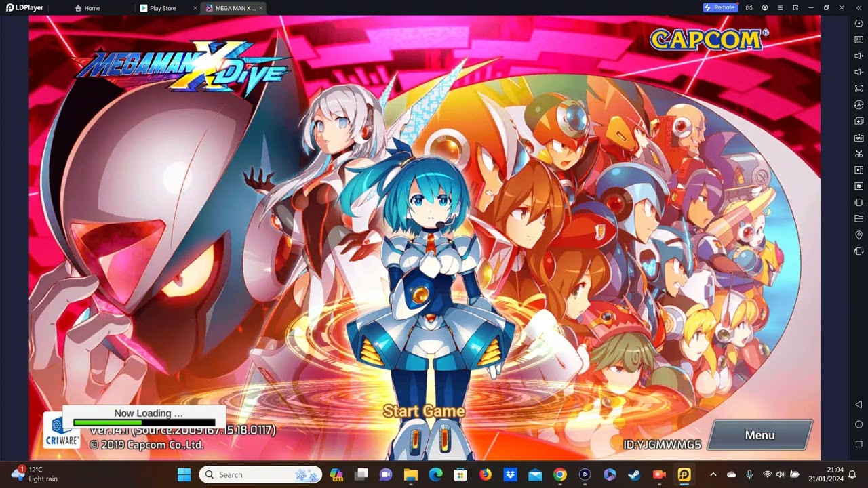The image size is (868, 488).
Task: Open the LDPlayer hamburger menu
Action: point(781,7)
